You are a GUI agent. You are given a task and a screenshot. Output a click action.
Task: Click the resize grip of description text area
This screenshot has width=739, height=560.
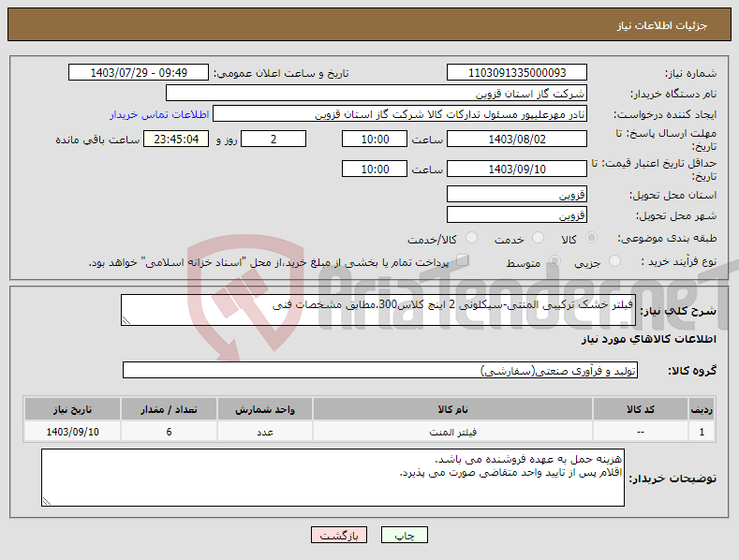(x=126, y=320)
